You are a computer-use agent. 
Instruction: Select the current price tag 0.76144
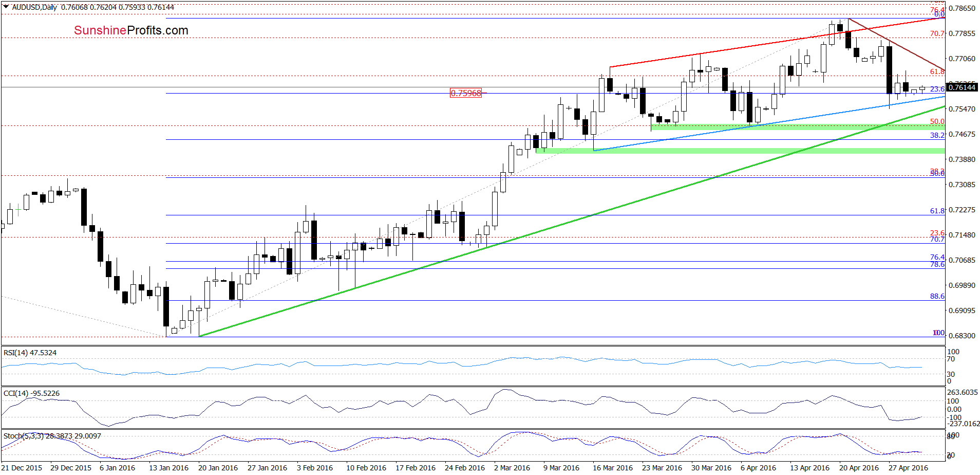click(962, 87)
